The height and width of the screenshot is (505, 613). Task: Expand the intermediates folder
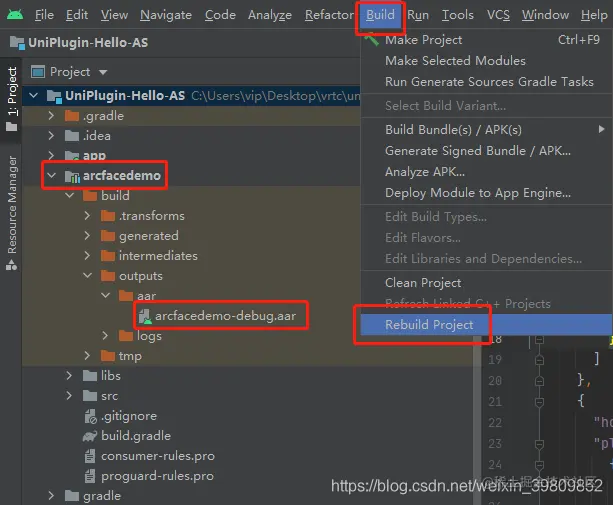pyautogui.click(x=87, y=256)
